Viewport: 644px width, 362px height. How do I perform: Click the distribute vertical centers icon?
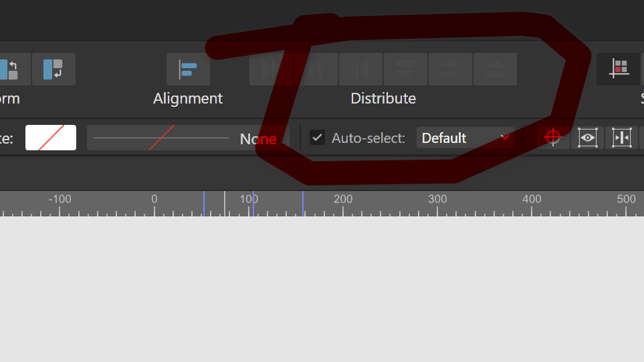pos(450,69)
